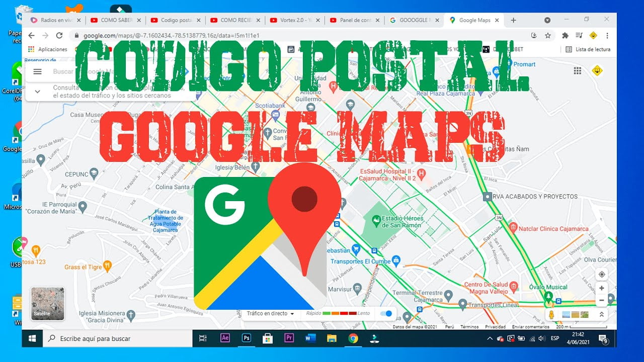Click the Windows Start button
Screen dimensions: 644x362
33,338
